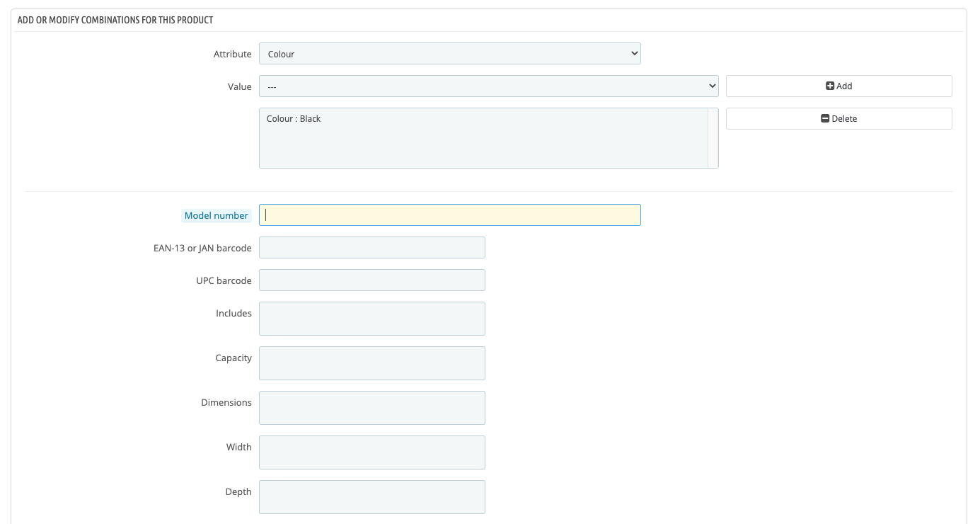Select 'Colour : Black' in the list
Image resolution: width=980 pixels, height=524 pixels.
pyautogui.click(x=294, y=119)
